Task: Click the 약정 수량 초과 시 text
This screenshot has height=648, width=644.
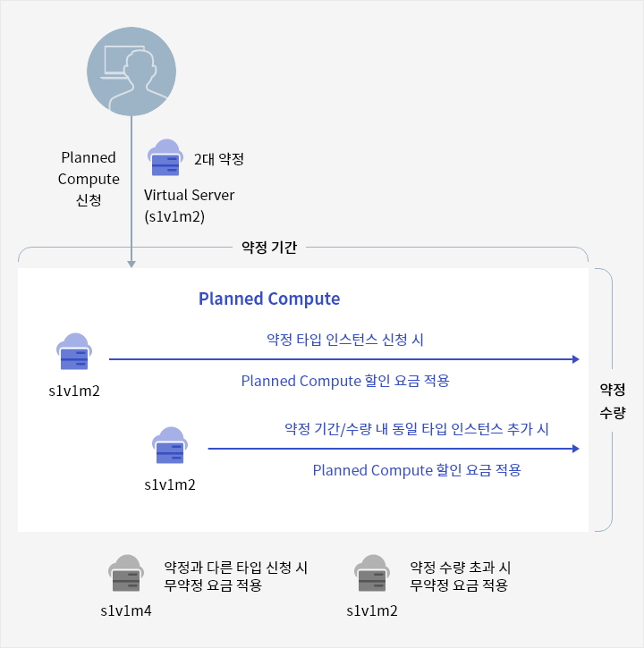Action: 460,568
